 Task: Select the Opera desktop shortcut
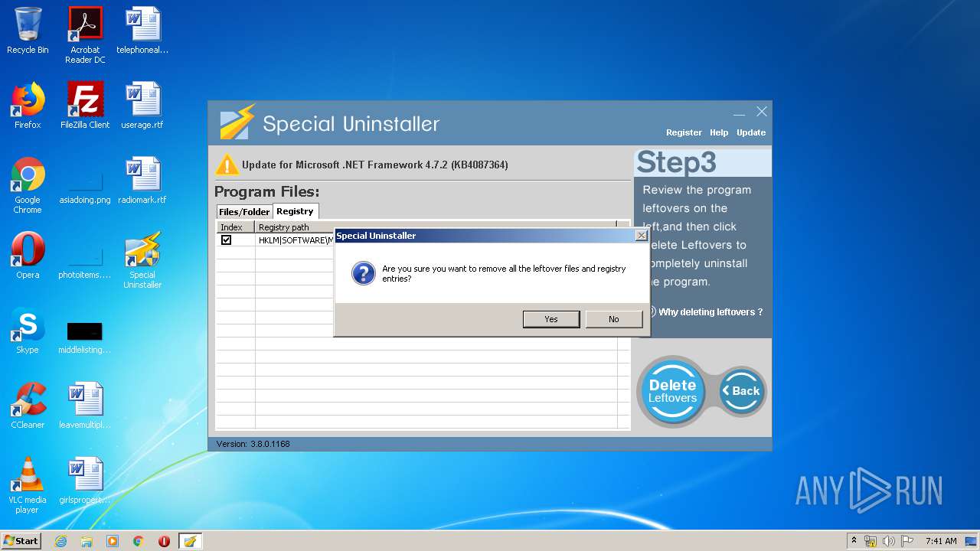[28, 256]
